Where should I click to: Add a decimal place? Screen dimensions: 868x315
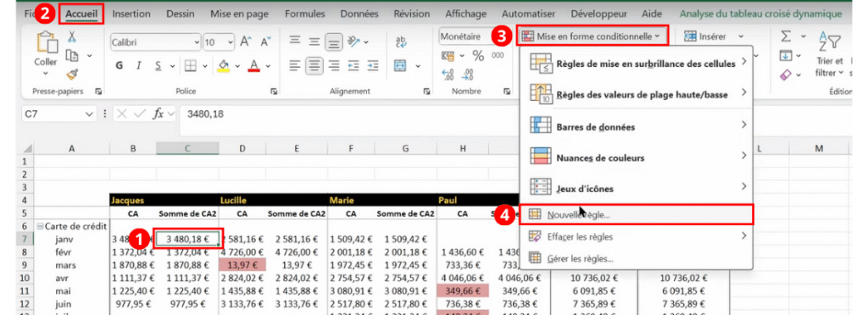pos(448,75)
